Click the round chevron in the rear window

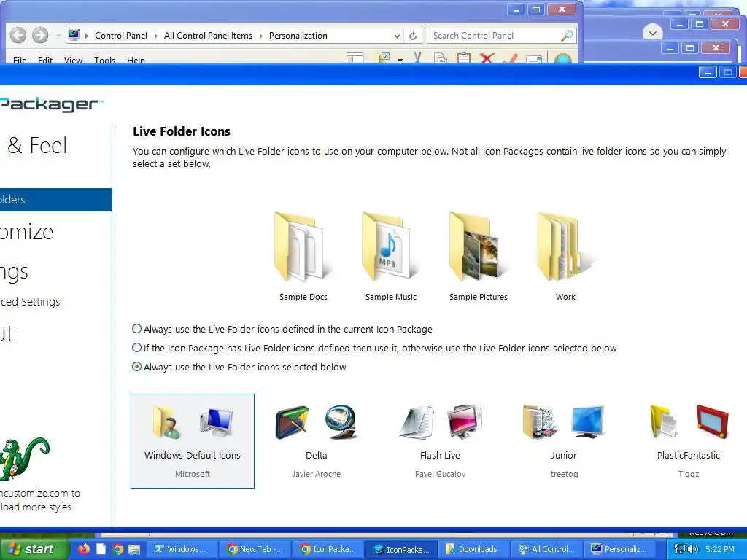(x=653, y=33)
